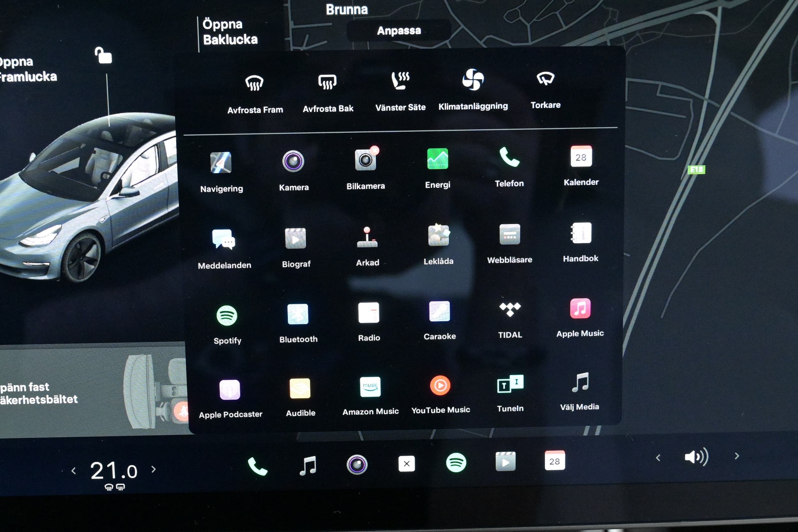Tap the volume speaker icon

[696, 457]
